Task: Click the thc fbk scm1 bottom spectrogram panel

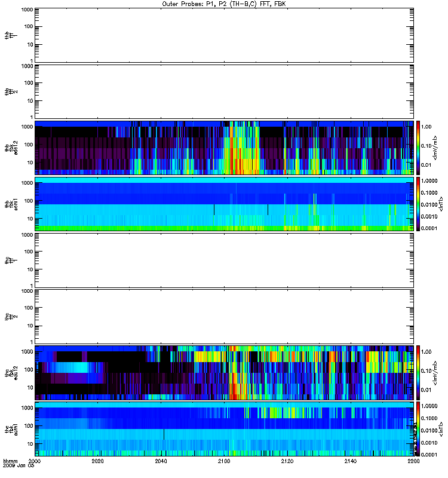Action: tap(224, 429)
